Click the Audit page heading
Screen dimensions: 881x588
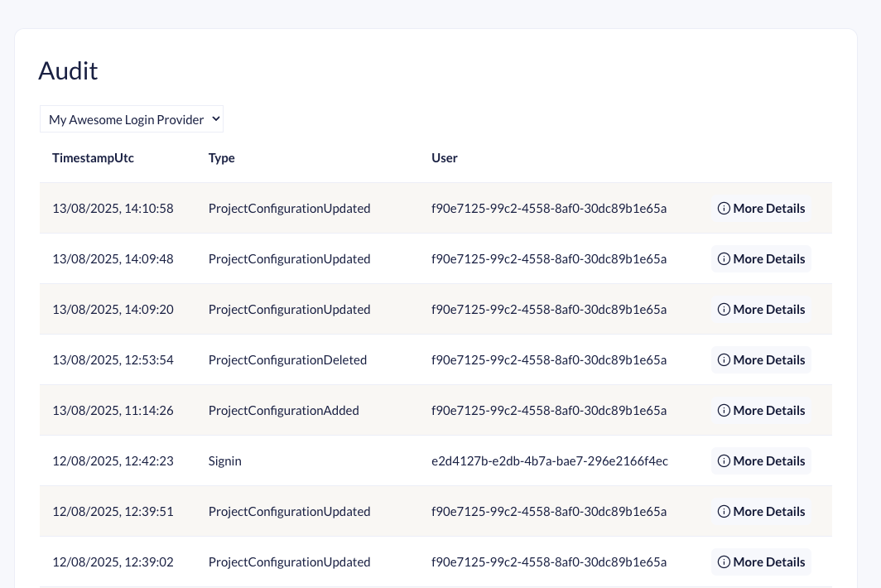point(68,71)
